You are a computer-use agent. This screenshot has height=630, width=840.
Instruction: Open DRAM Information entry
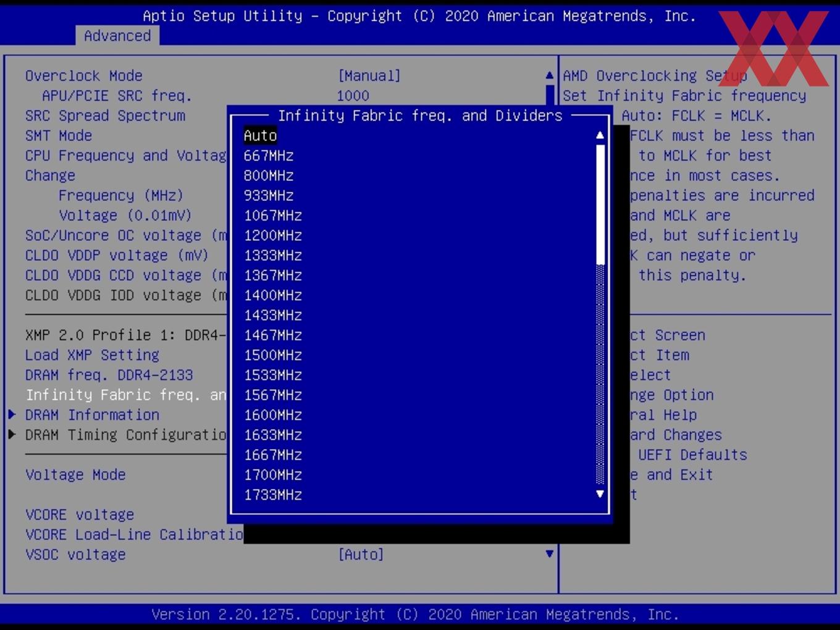tap(92, 415)
